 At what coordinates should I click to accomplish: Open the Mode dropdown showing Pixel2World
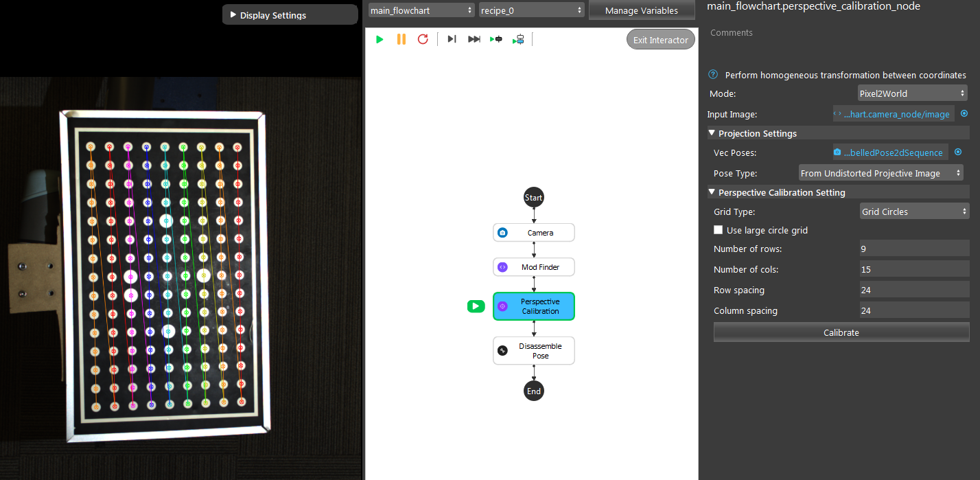pos(912,93)
